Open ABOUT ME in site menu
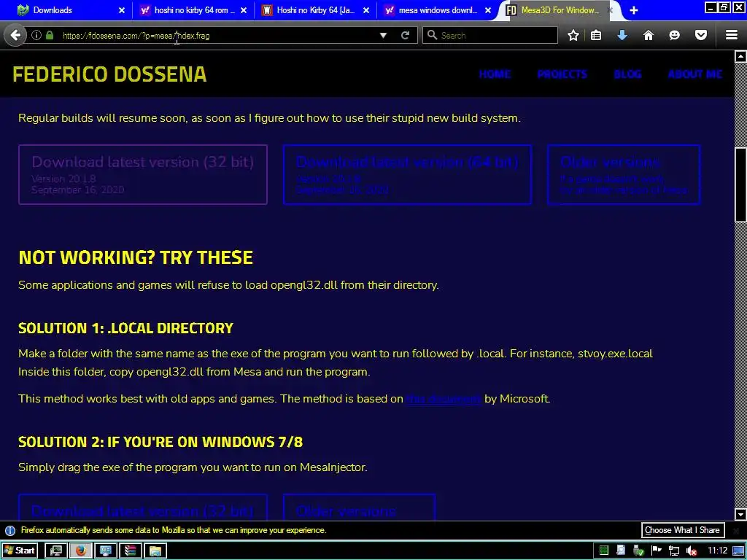Image resolution: width=747 pixels, height=560 pixels. coord(694,74)
